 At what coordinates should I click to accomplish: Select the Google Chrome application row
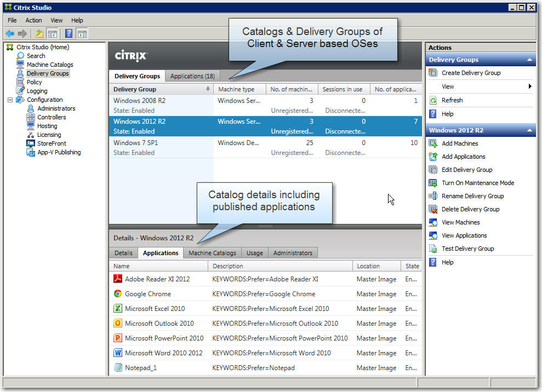point(265,294)
